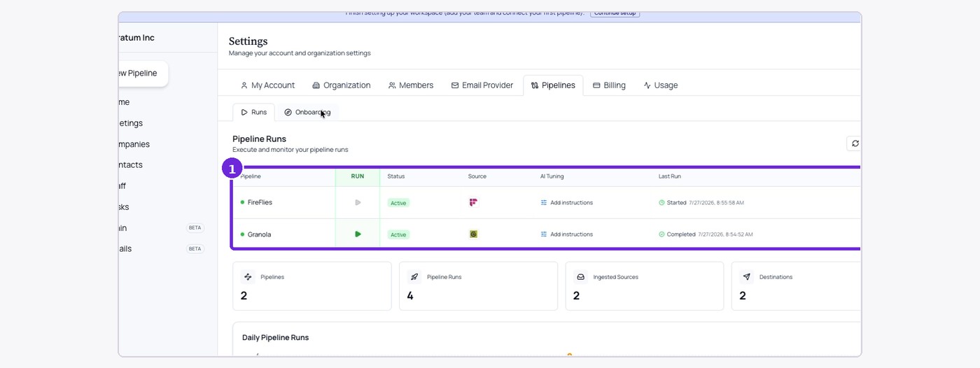Image resolution: width=980 pixels, height=368 pixels.
Task: Click the AI tuning icon for FireFlies
Action: [544, 203]
